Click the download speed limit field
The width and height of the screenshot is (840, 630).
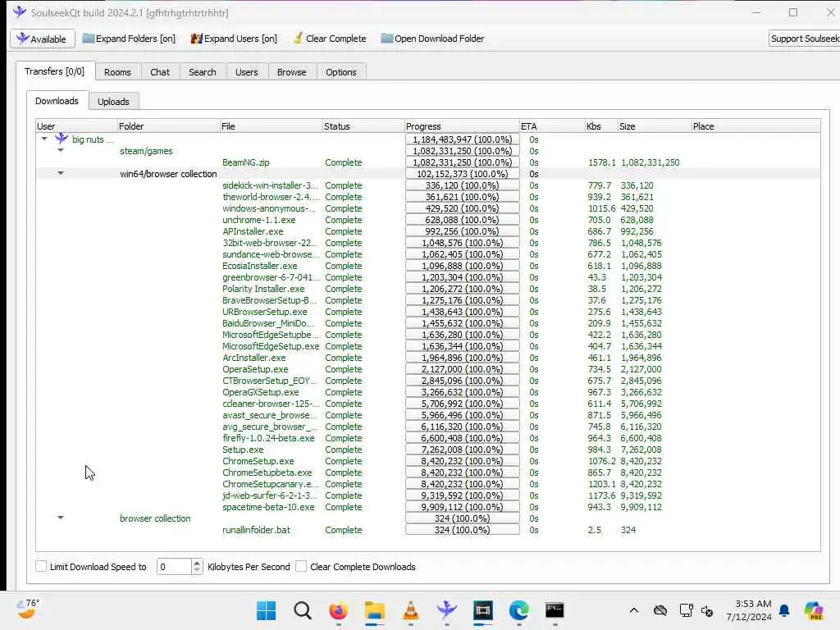pyautogui.click(x=174, y=566)
